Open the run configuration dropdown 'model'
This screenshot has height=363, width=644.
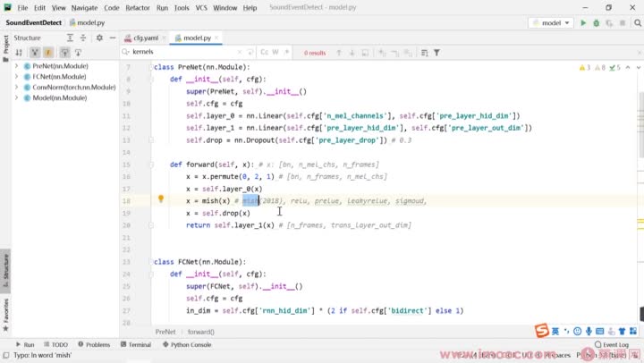(x=551, y=23)
